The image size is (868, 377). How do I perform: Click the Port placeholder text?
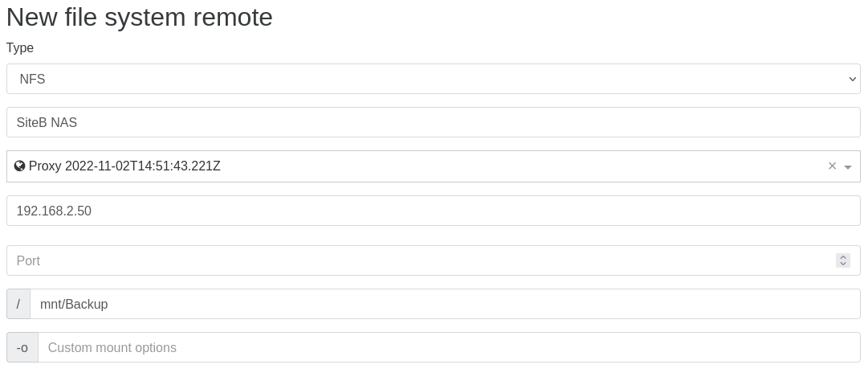click(x=28, y=260)
